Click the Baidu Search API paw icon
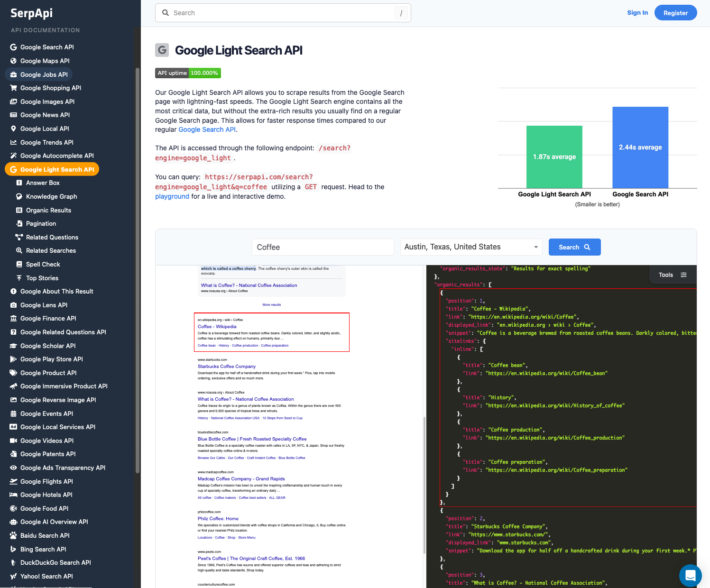The height and width of the screenshot is (588, 710). click(x=13, y=535)
